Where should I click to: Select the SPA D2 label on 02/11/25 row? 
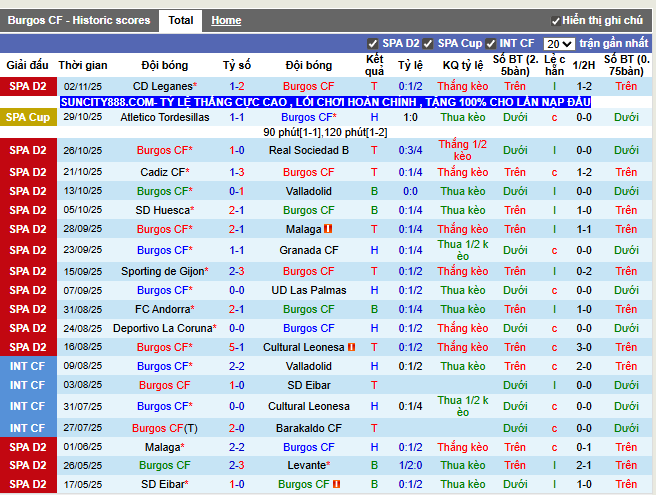(x=28, y=86)
